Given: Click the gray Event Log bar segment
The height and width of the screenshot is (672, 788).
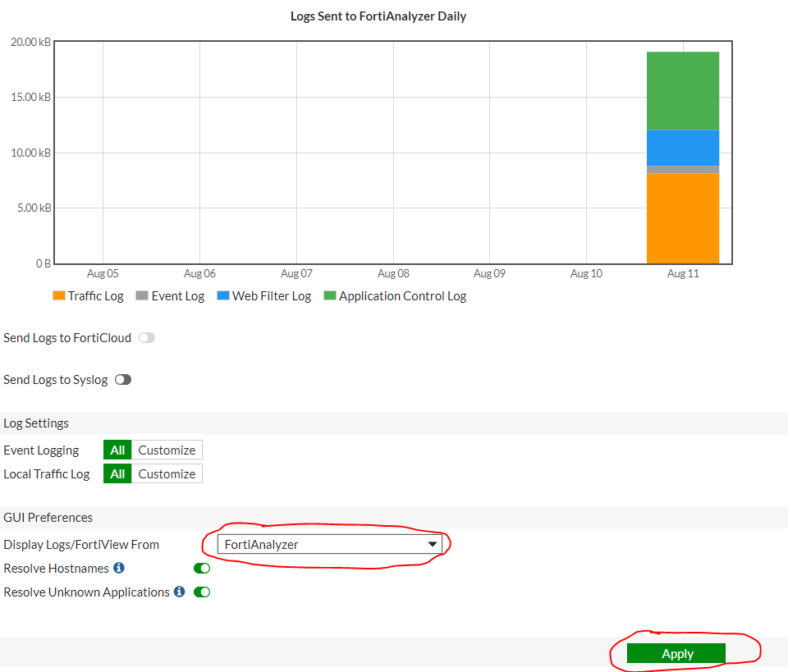Looking at the screenshot, I should pyautogui.click(x=683, y=170).
